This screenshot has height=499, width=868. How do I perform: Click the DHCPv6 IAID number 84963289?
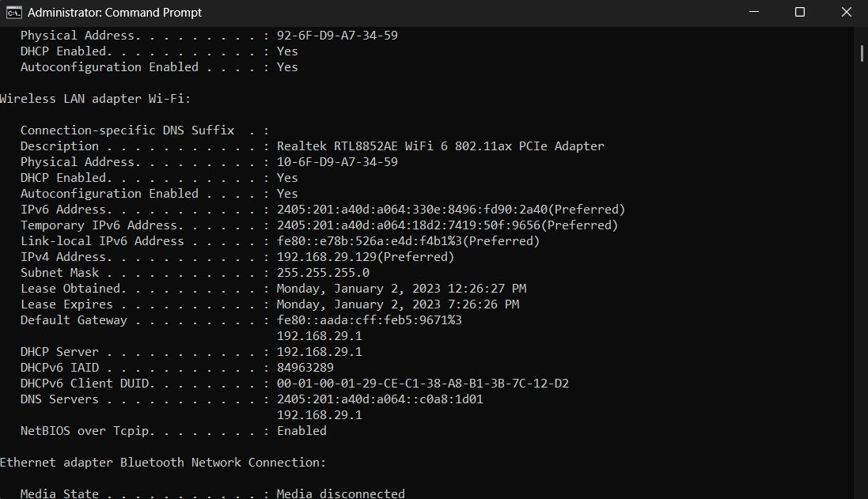tap(305, 368)
